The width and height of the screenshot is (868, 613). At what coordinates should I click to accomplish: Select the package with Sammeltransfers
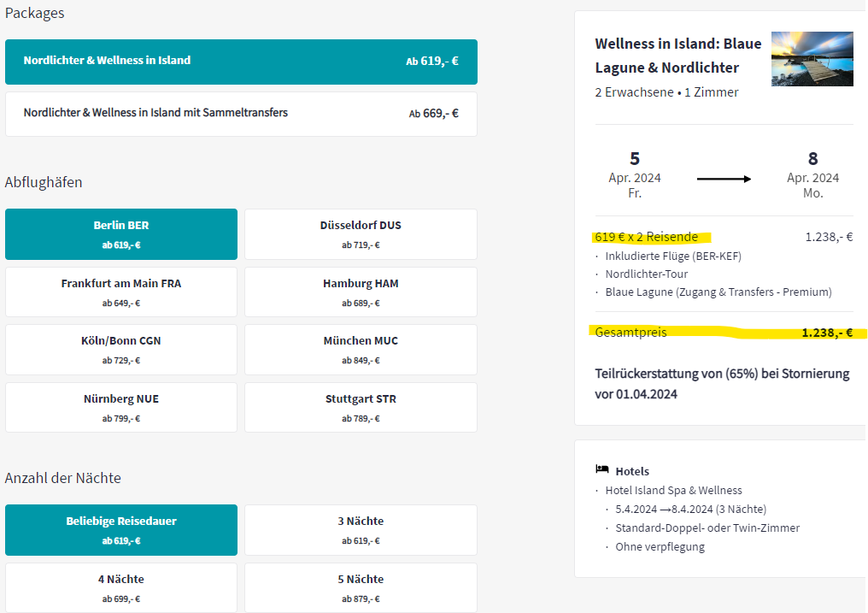(241, 114)
